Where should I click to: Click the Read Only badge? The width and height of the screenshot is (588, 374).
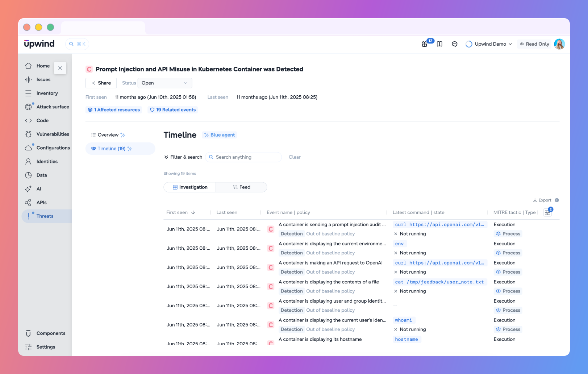tap(534, 44)
